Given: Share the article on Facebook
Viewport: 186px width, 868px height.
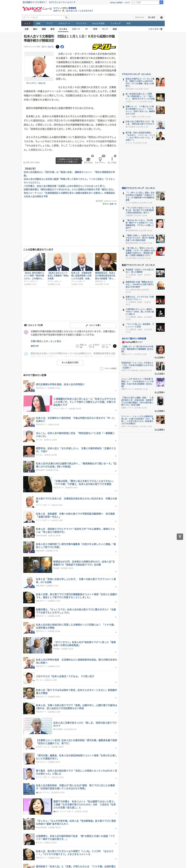Looking at the screenshot, I should (62, 47).
